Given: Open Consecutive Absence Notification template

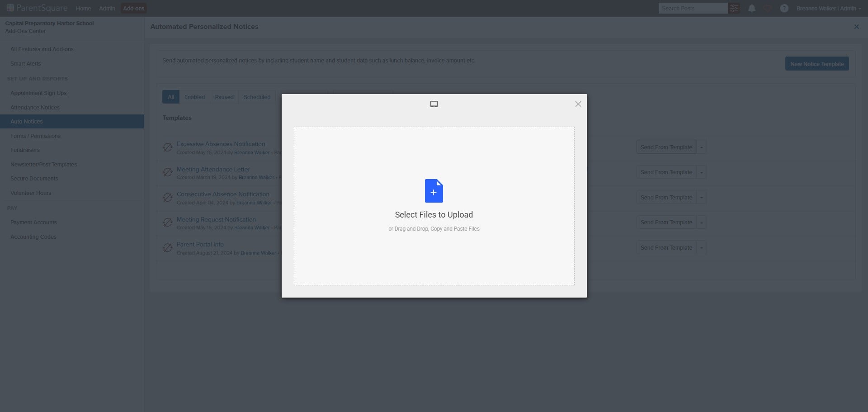Looking at the screenshot, I should point(223,194).
